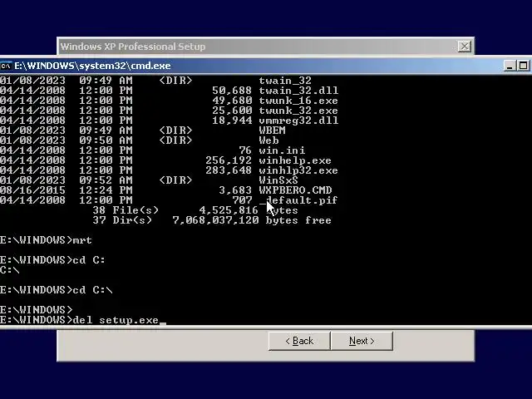Viewport: 532px width, 399px height.
Task: Click the 49,680 file size value
Action: (x=232, y=101)
